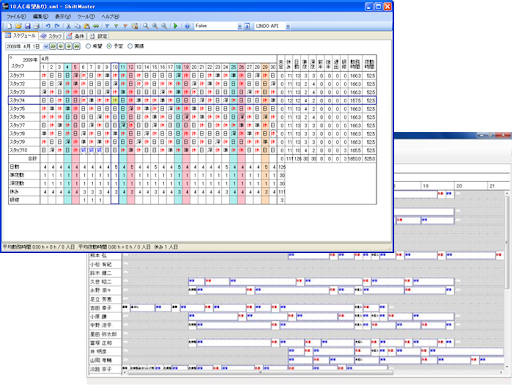Switch to the スタッフ tab
Image resolution: width=512 pixels, height=385 pixels.
pyautogui.click(x=51, y=36)
